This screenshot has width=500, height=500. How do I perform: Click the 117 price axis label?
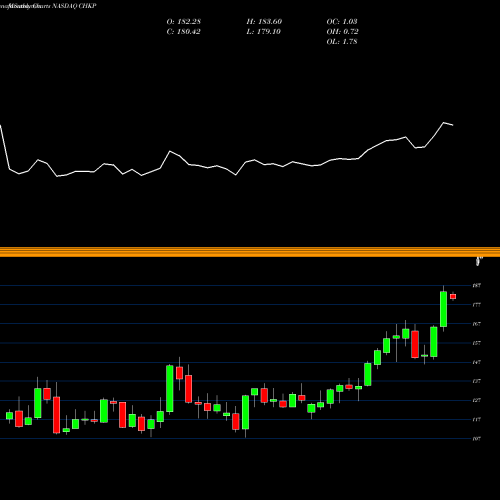pos(477,419)
